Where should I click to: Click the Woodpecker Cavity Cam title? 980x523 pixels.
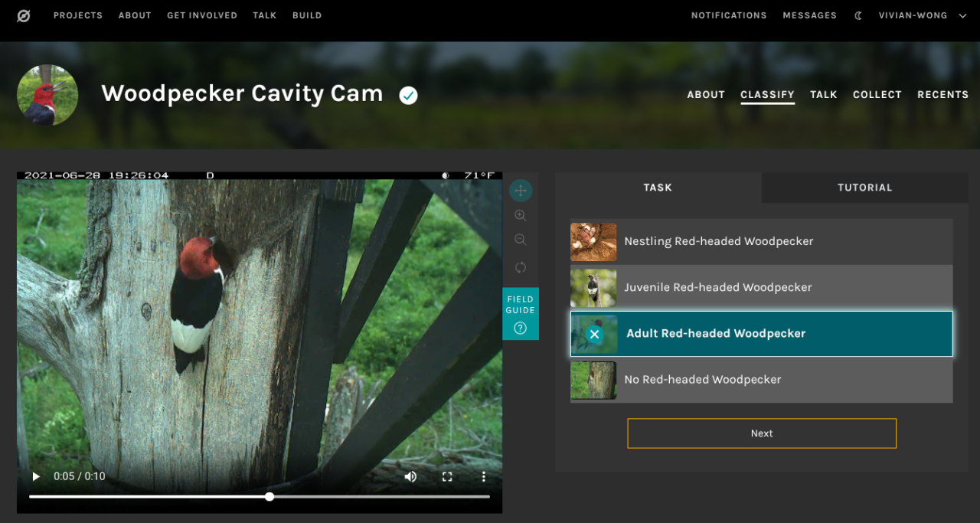click(242, 93)
